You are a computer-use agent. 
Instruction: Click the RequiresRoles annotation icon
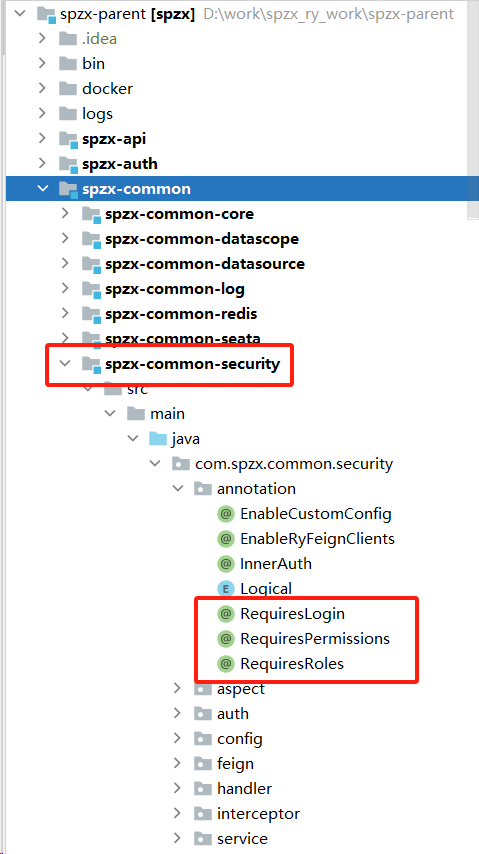tap(226, 664)
